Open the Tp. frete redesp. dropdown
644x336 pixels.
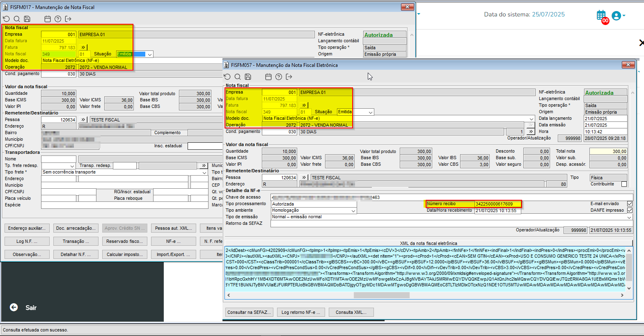(72, 166)
